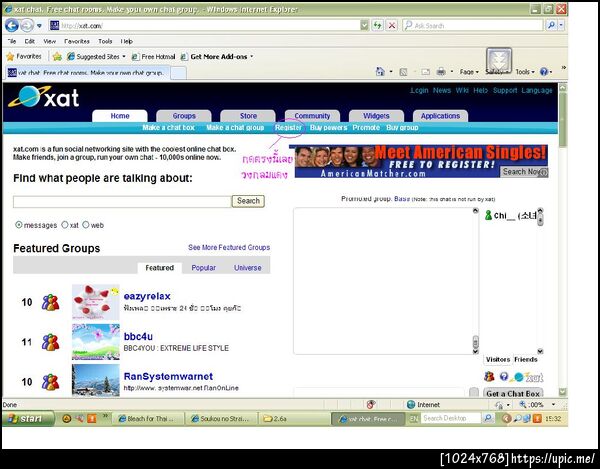Open recent pages dropdown arrow beside Forward
The image size is (600, 469).
coord(39,26)
